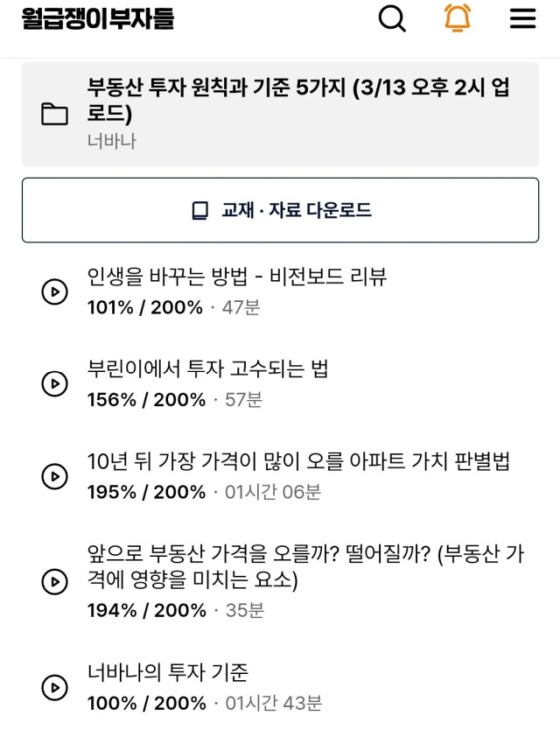Screen dimensions: 560x744
Task: Play 앞으로 부동산 가격 lecture icon
Action: click(x=54, y=582)
